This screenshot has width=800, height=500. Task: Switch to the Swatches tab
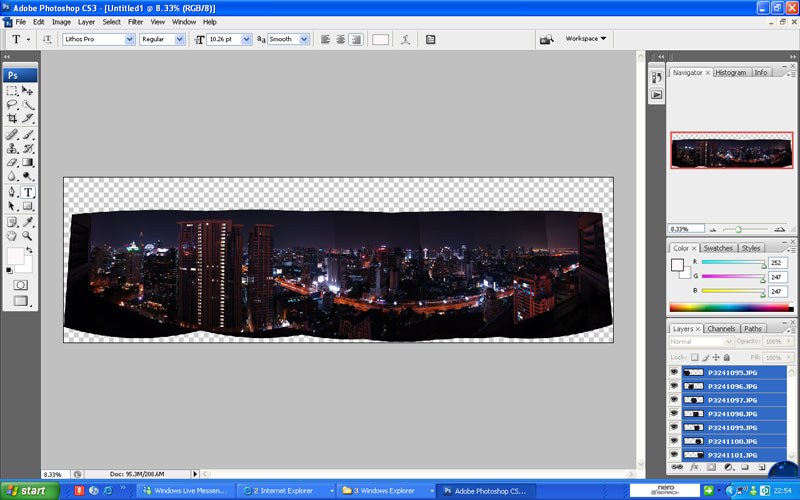[x=718, y=248]
